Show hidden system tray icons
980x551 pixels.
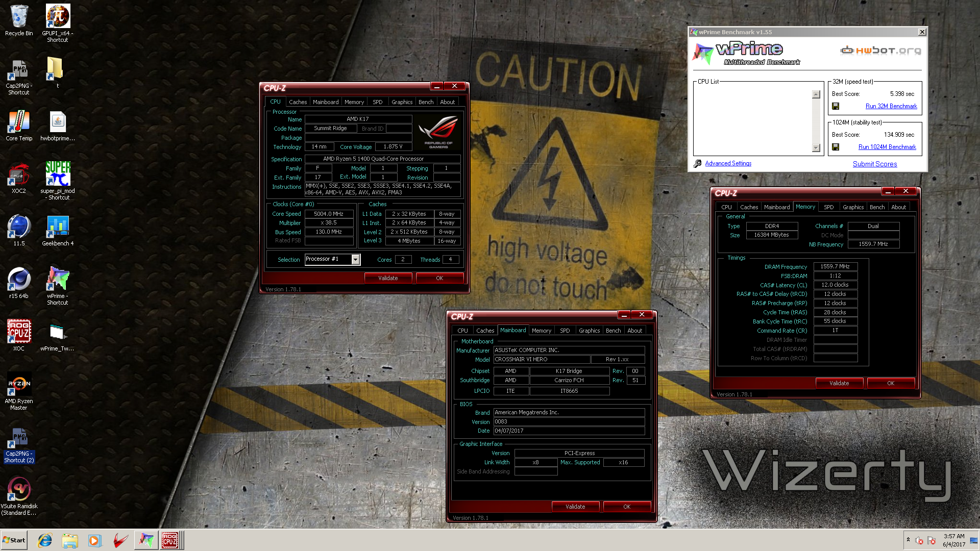(x=908, y=540)
